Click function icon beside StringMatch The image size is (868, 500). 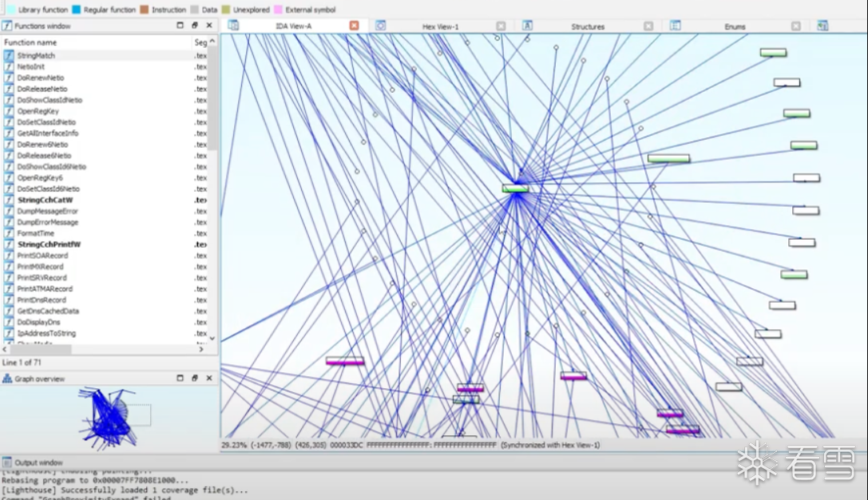(9, 55)
